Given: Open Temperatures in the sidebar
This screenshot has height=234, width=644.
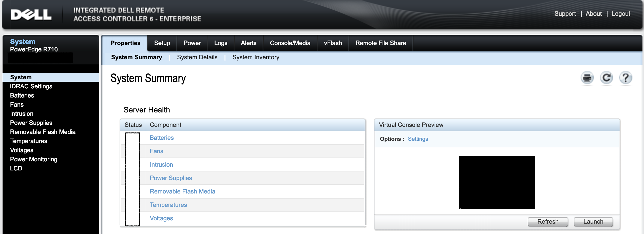Looking at the screenshot, I should tap(29, 141).
